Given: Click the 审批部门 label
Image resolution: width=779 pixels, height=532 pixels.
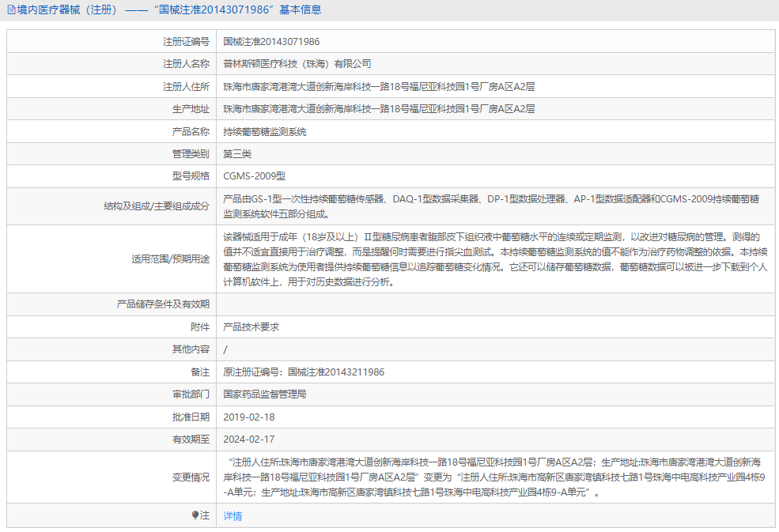Looking at the screenshot, I should click(191, 394).
